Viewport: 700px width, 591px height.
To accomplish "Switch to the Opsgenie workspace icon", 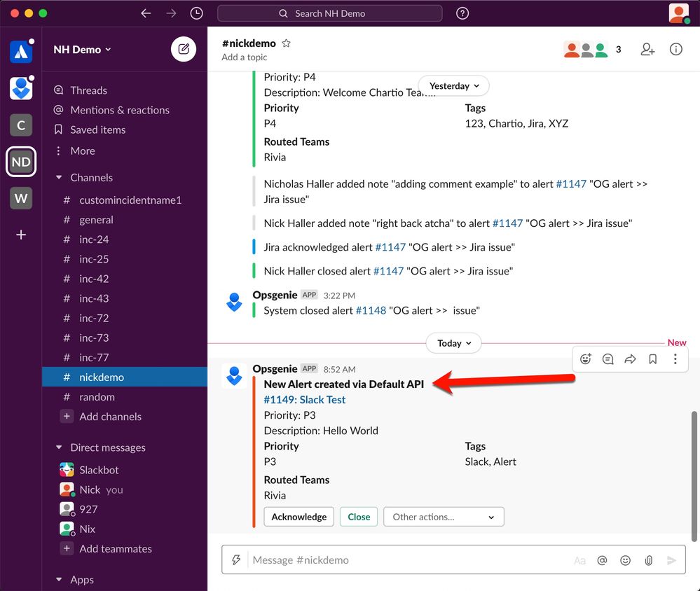I will pyautogui.click(x=21, y=88).
